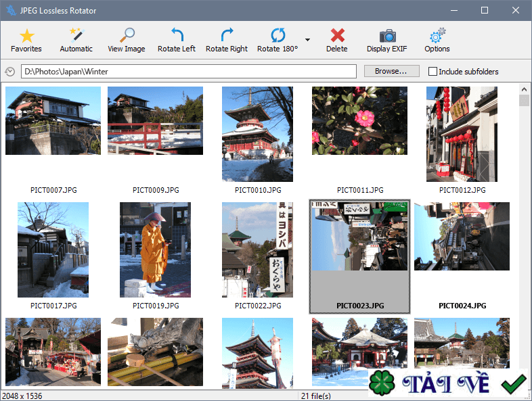
Task: Enable the Include subfolders checkbox
Action: click(433, 72)
